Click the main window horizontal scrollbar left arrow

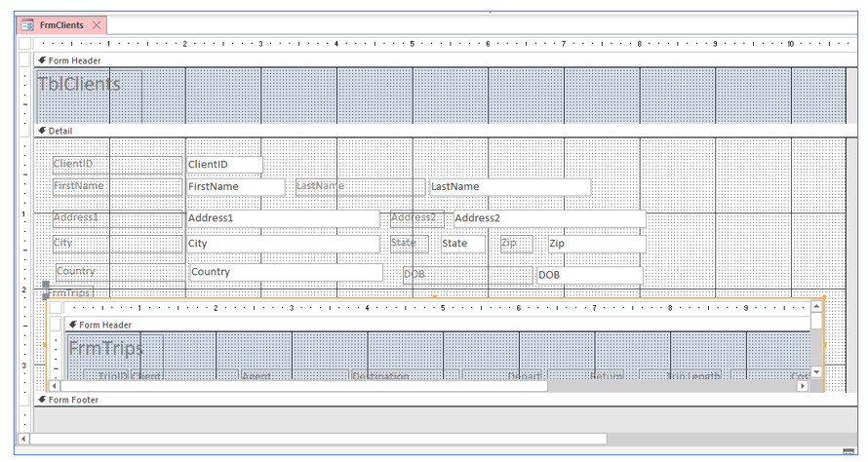[23, 439]
